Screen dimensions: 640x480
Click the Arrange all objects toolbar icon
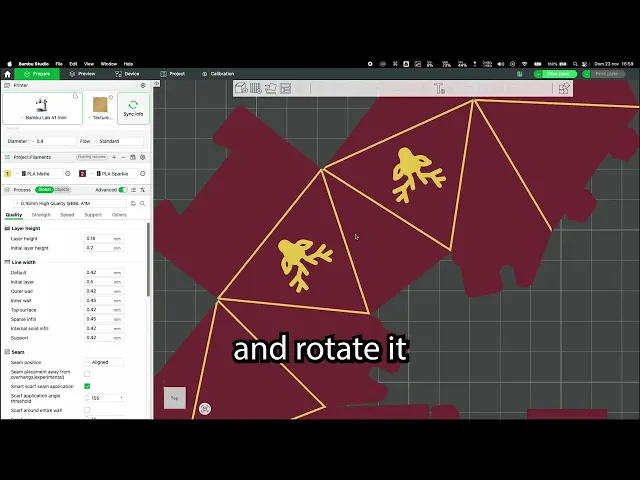coord(286,88)
